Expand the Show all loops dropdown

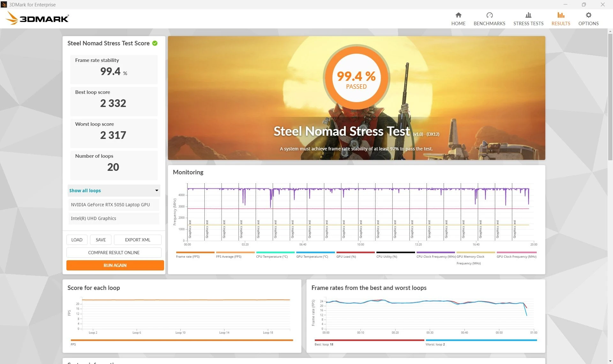[114, 191]
